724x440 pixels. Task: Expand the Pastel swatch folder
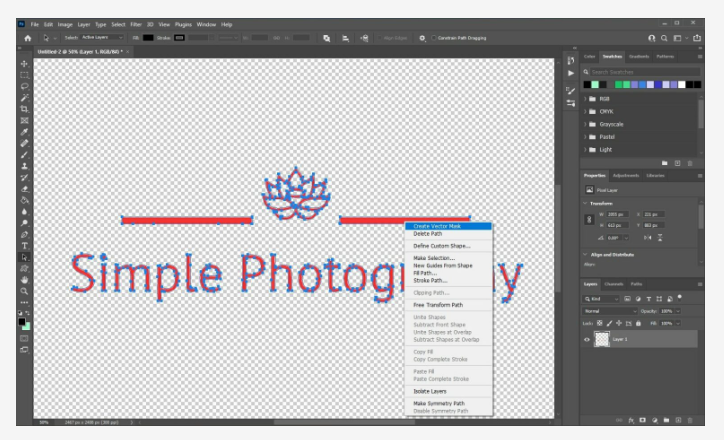coord(585,137)
